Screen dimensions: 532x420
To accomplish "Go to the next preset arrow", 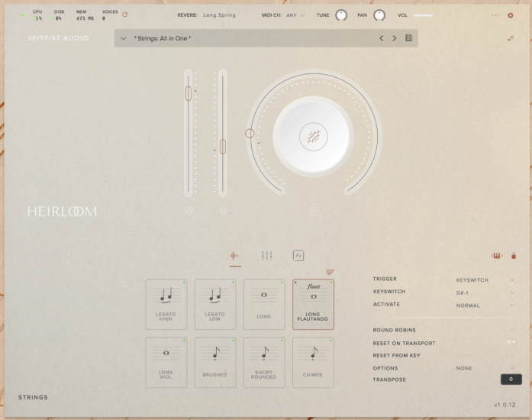I will pos(395,38).
